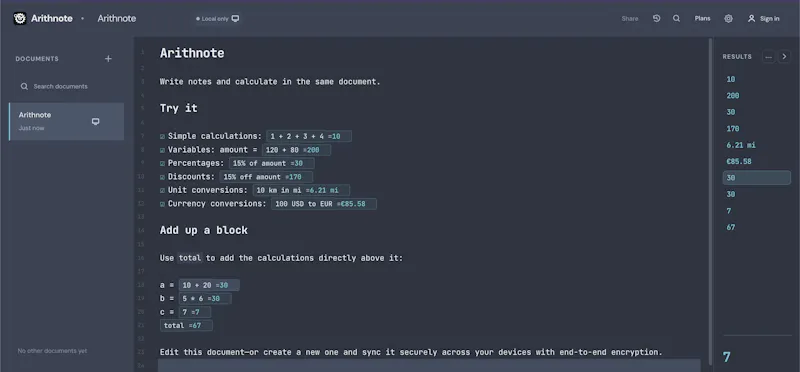The width and height of the screenshot is (800, 372).
Task: Open version history clock icon
Action: coord(657,18)
